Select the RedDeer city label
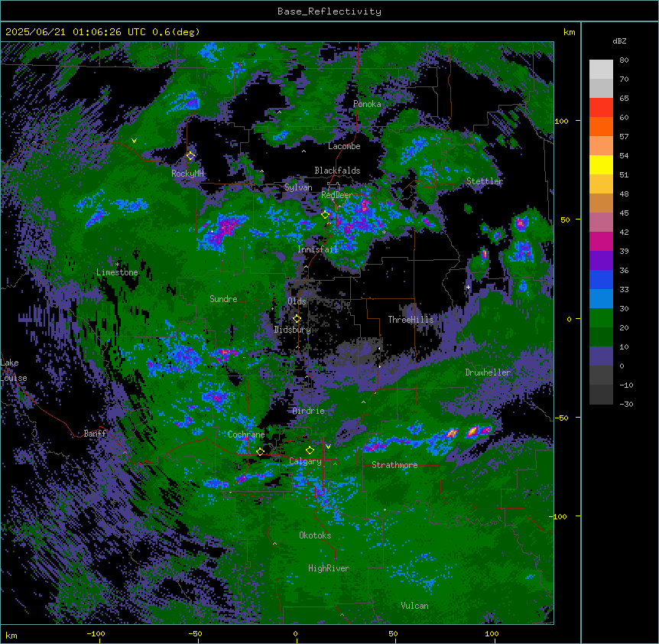This screenshot has width=659, height=644. (x=337, y=195)
